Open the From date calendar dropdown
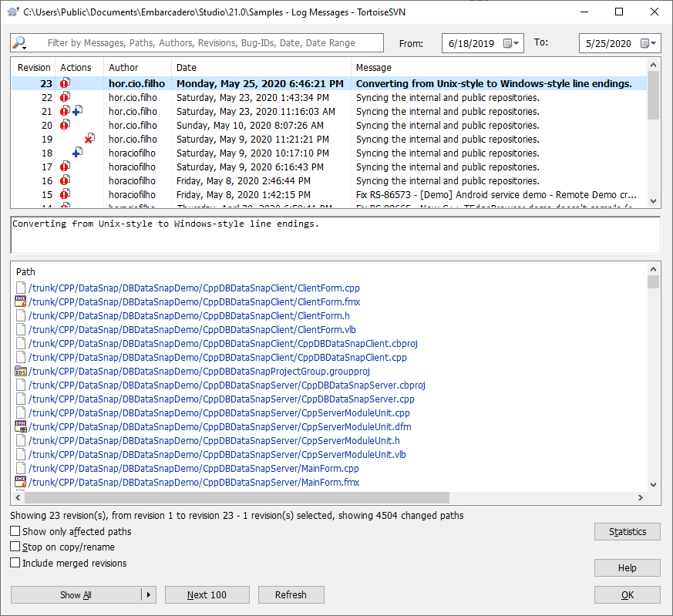 pyautogui.click(x=513, y=43)
